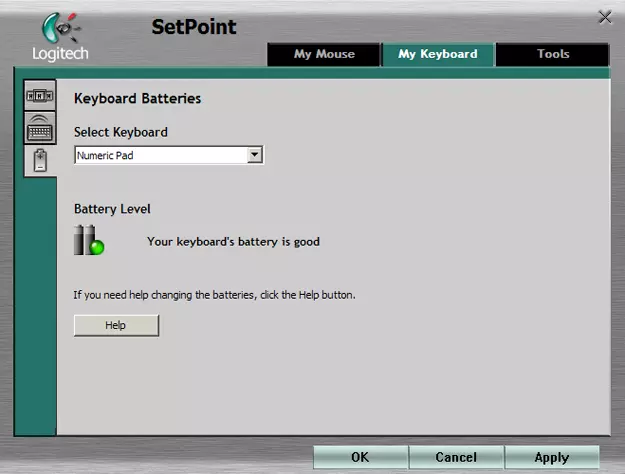Switch to the My Mouse tab
Image resolution: width=625 pixels, height=474 pixels.
(324, 54)
